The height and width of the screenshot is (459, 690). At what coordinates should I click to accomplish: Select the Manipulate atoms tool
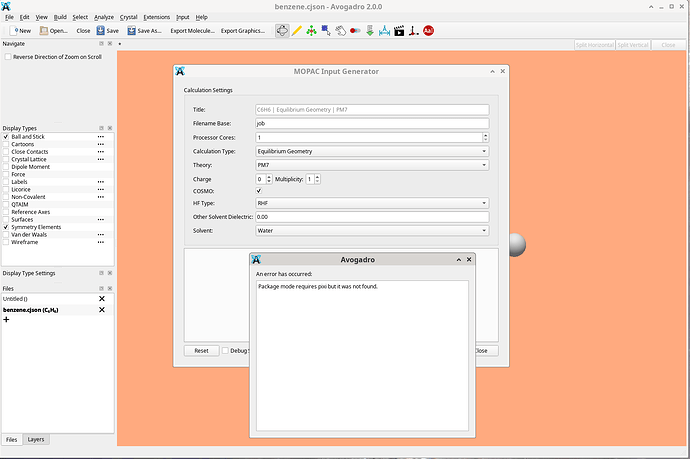point(312,31)
